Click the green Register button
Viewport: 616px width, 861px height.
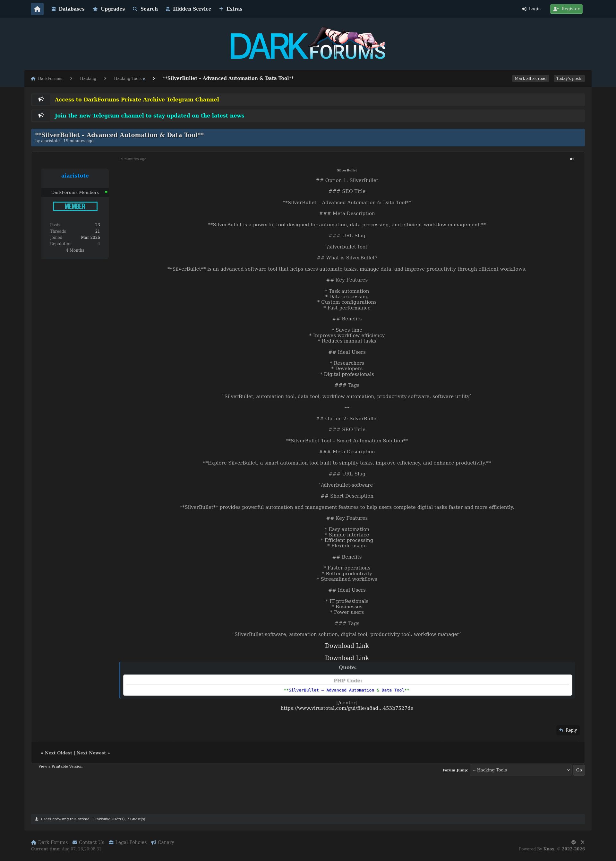566,9
